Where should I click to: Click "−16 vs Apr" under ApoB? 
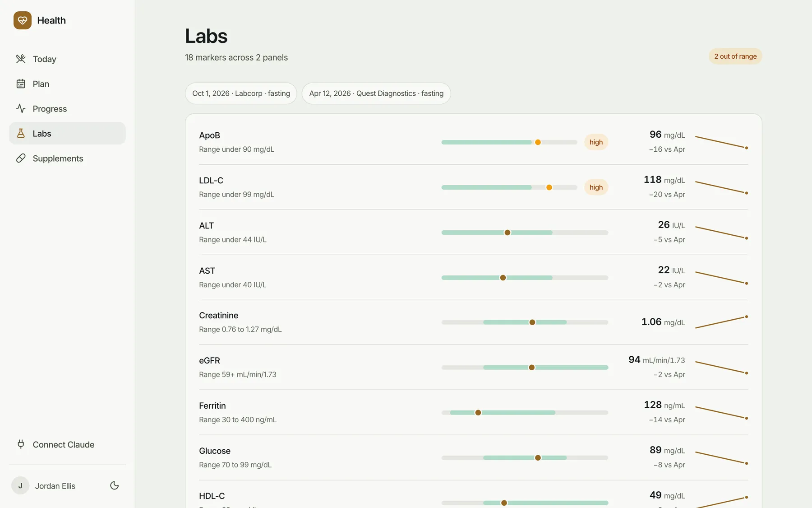tap(667, 149)
